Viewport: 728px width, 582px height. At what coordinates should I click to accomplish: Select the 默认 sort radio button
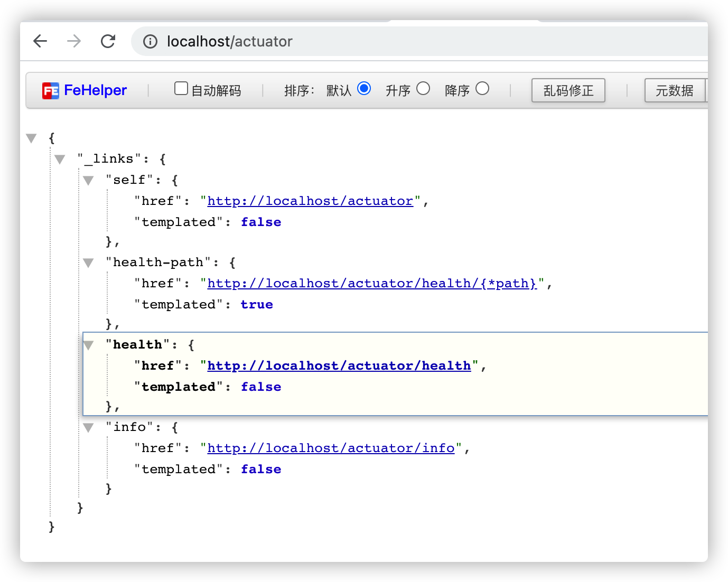click(364, 89)
